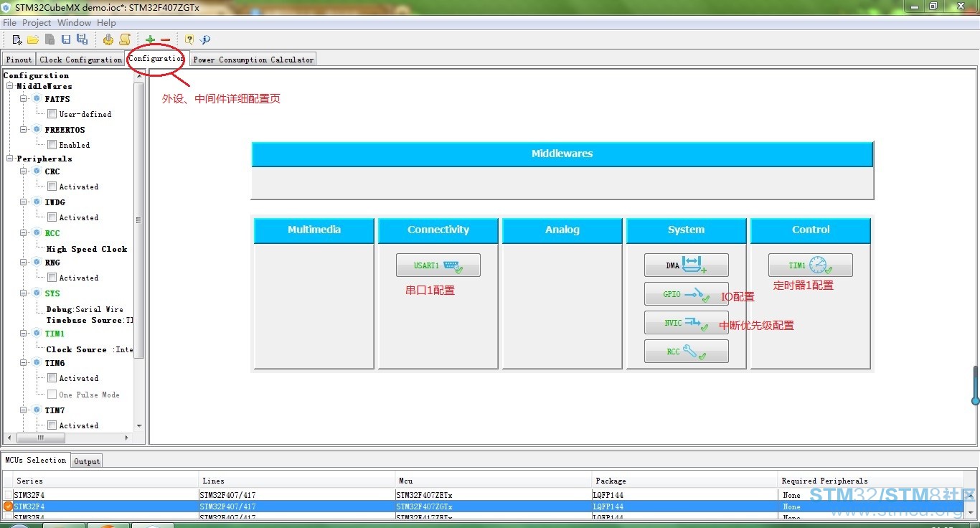The height and width of the screenshot is (528, 980).
Task: Click the RNG peripheral node icon
Action: pos(37,263)
